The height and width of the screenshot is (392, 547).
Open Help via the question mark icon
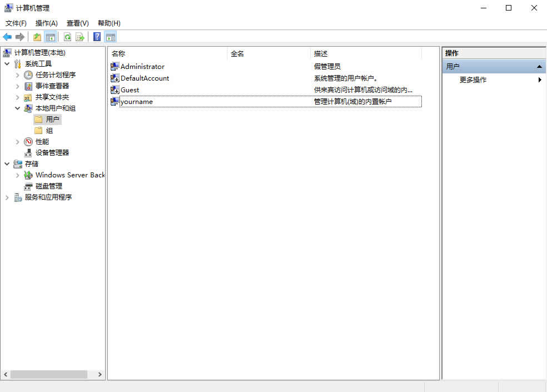click(x=97, y=37)
